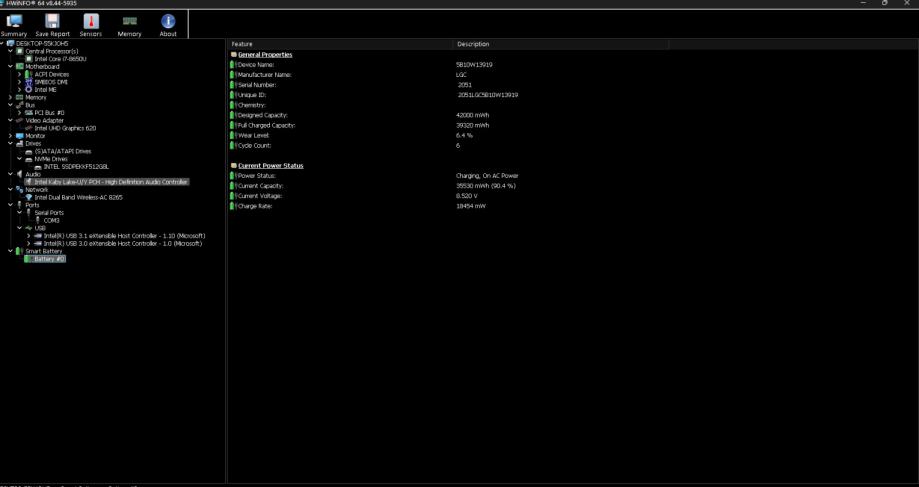Select INTEL SSDPEKKF512G8L drive
The width and height of the screenshot is (919, 487).
[76, 166]
